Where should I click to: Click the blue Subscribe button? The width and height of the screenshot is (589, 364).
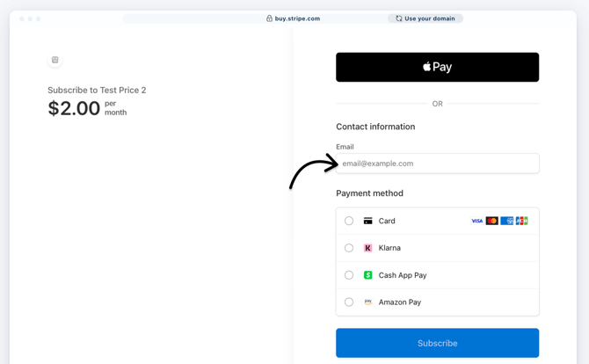[x=437, y=343]
